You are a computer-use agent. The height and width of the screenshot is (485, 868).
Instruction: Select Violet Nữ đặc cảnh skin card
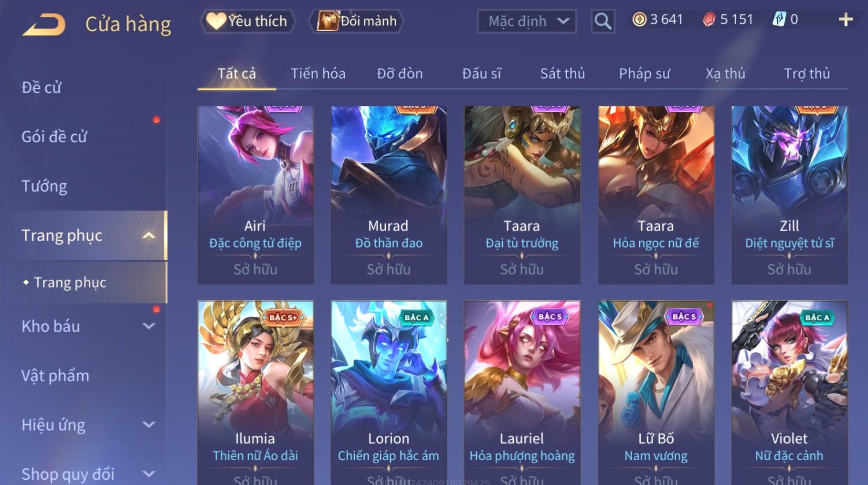click(x=789, y=393)
